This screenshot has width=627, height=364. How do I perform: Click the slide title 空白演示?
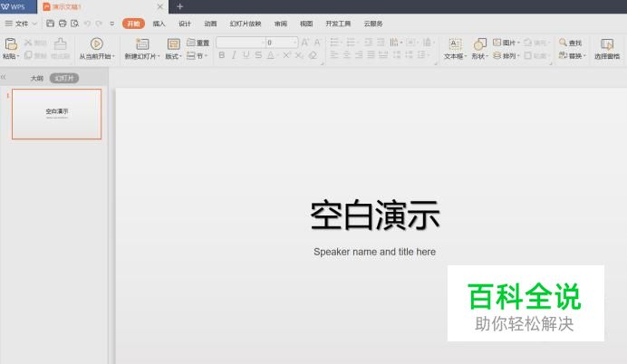click(x=375, y=215)
